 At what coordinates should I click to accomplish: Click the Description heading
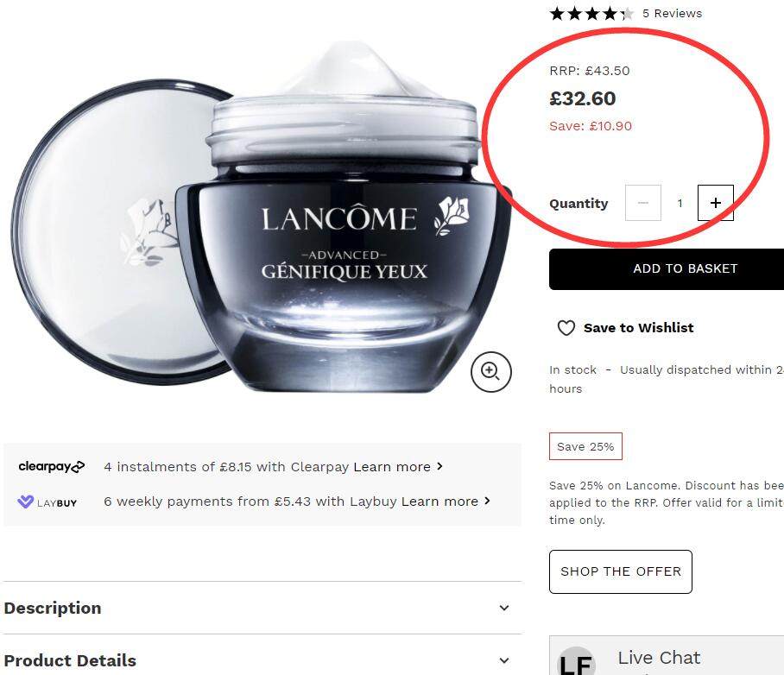(53, 608)
